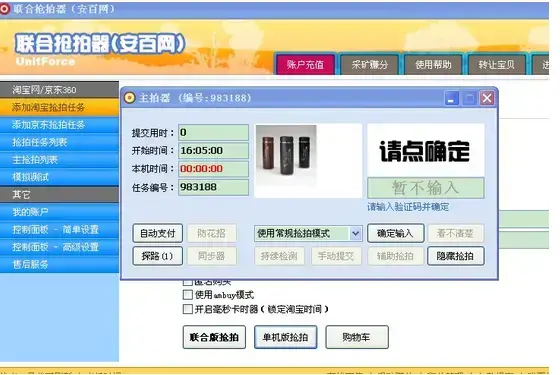
Task: Open 控制面板 - 简单设置
Action: coord(59,230)
